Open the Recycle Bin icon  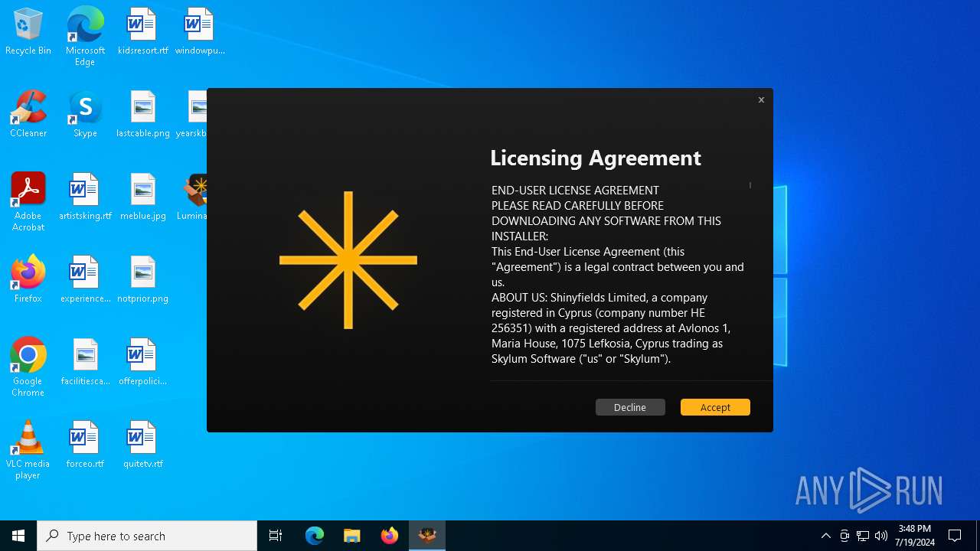pos(28,32)
